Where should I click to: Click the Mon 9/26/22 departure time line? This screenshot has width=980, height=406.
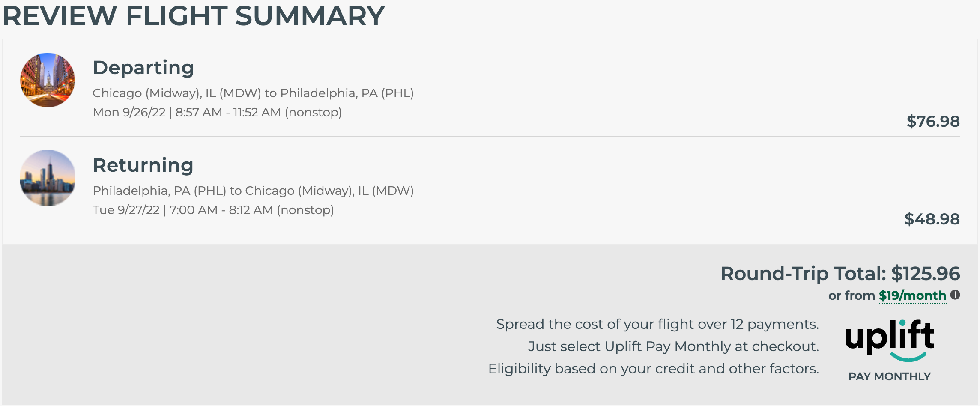tap(217, 112)
